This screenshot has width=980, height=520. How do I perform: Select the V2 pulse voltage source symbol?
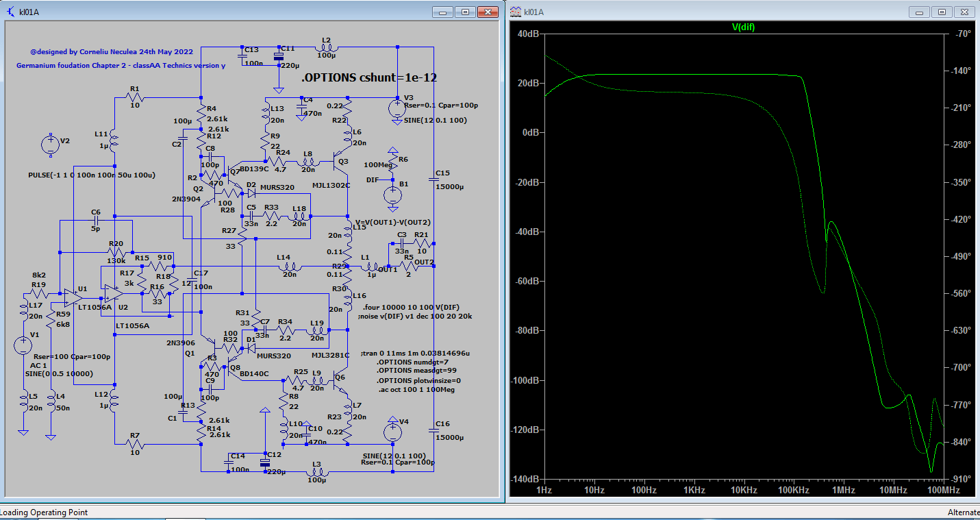click(x=49, y=145)
